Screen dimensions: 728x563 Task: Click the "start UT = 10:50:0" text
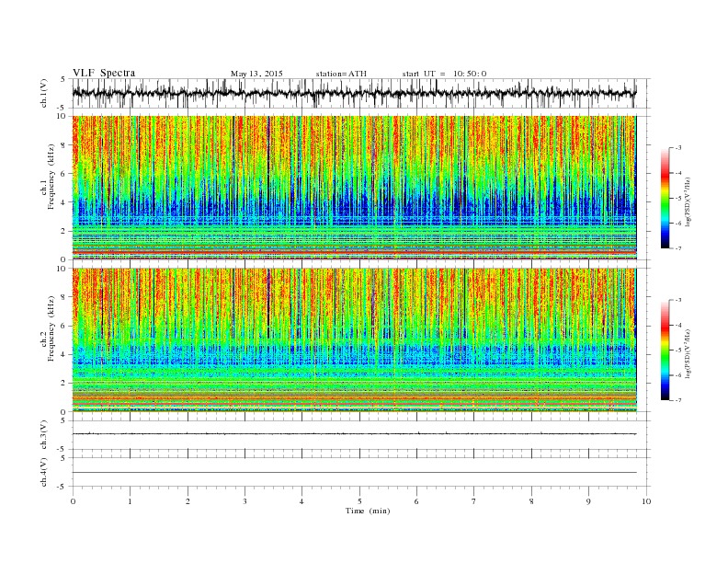pyautogui.click(x=444, y=74)
